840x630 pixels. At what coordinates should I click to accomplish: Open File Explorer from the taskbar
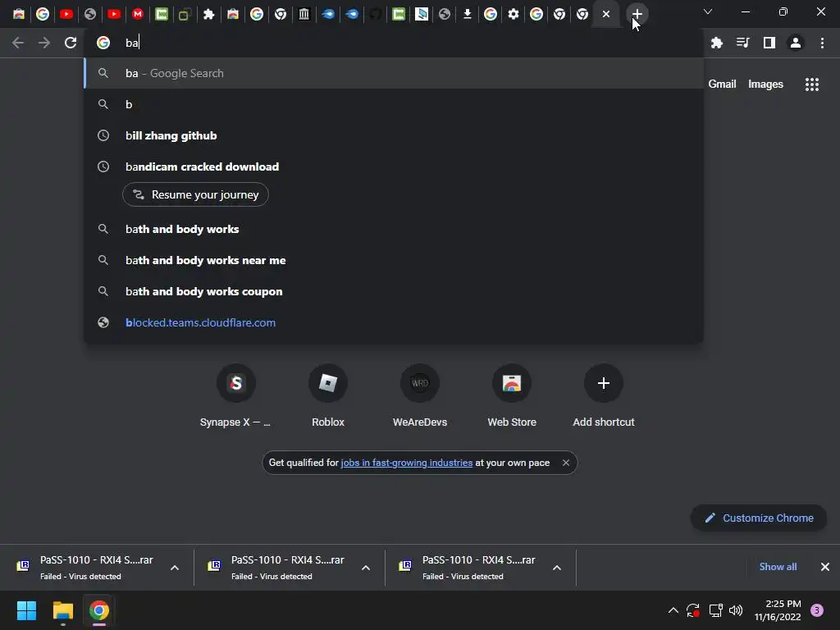pyautogui.click(x=62, y=610)
